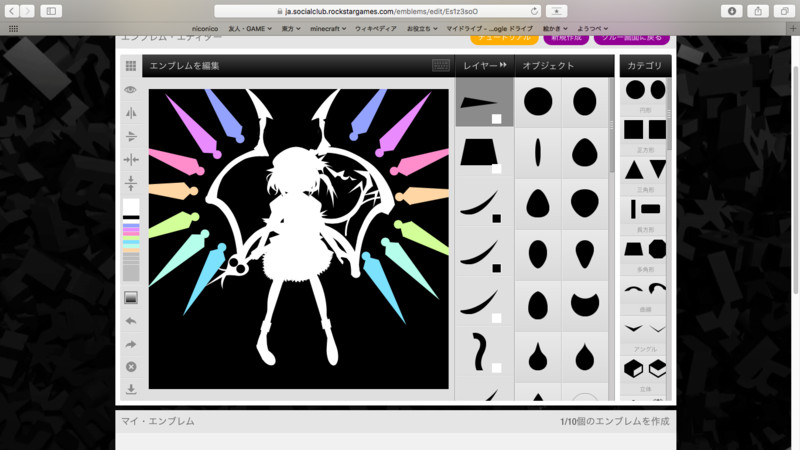Open the 三角形 triangles category
Viewport: 800px width, 450px height.
coord(645,175)
